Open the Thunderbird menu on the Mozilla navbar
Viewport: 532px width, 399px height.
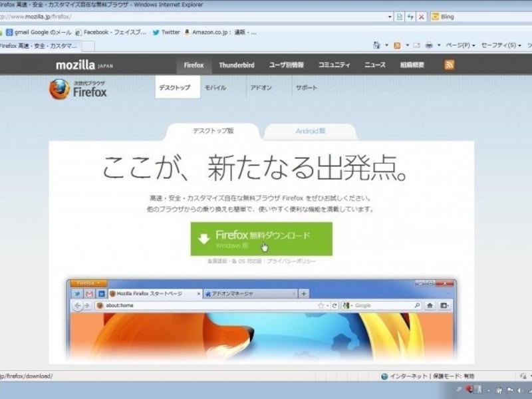237,65
